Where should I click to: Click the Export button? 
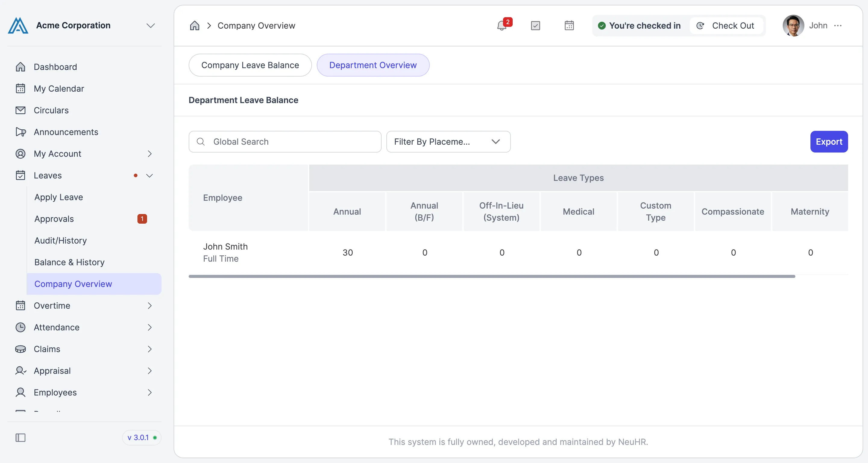coord(829,142)
